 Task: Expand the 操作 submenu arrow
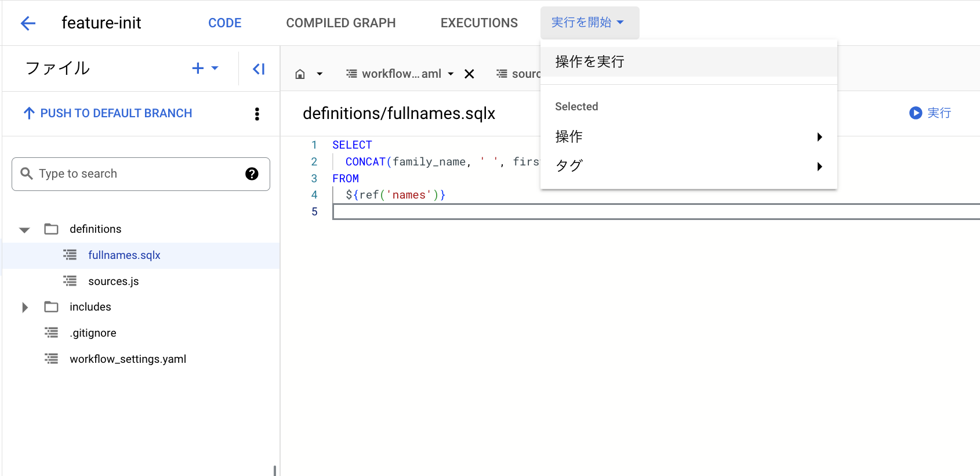(x=819, y=137)
